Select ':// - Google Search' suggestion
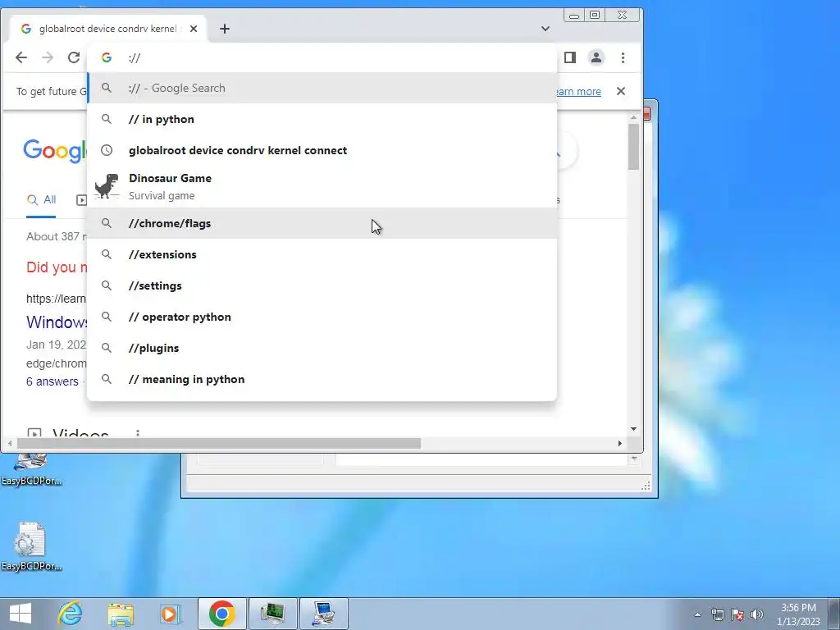 [x=322, y=88]
